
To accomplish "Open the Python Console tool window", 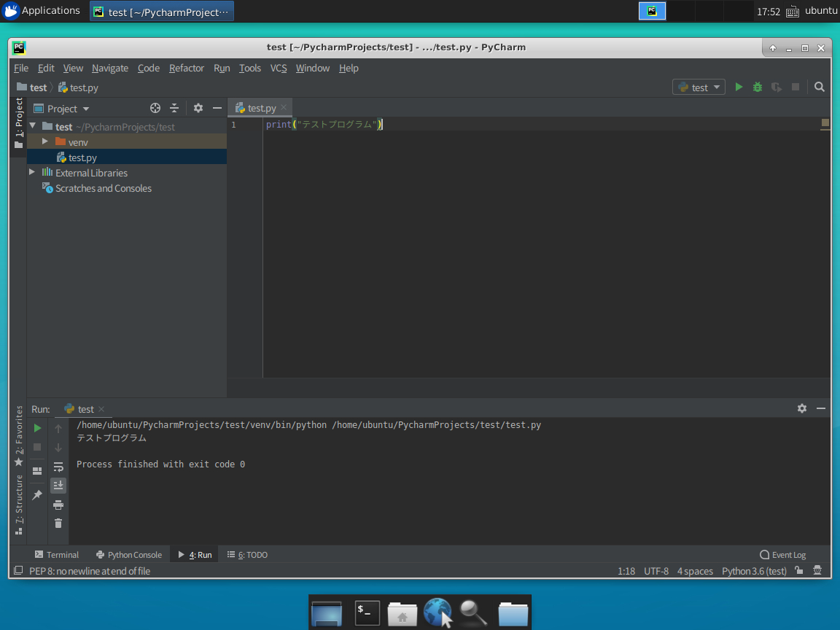I will tap(128, 554).
